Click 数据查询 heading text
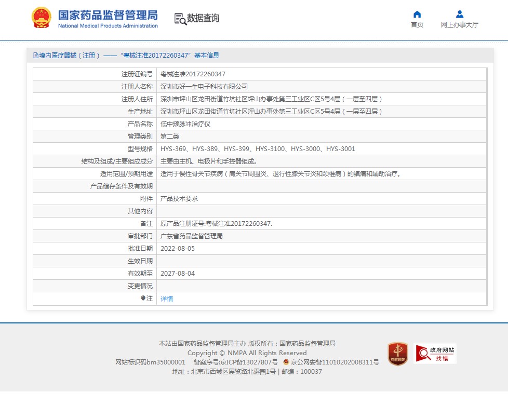This screenshot has width=508, height=420. point(203,18)
